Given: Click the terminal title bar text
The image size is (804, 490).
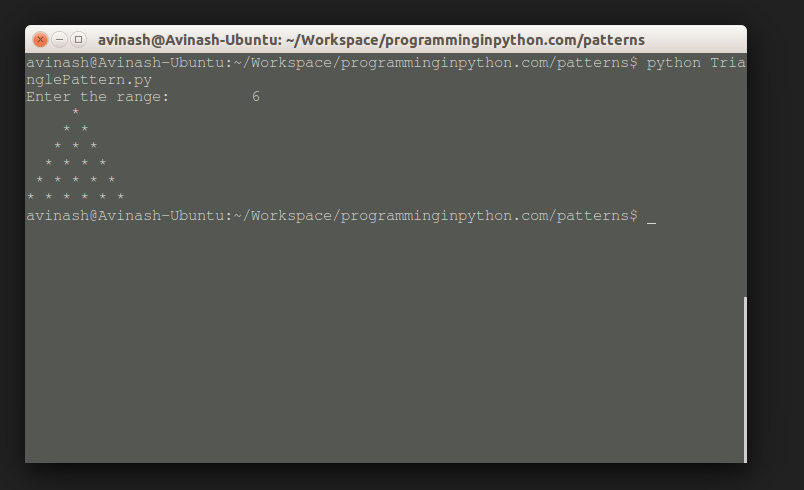Looking at the screenshot, I should pyautogui.click(x=371, y=40).
